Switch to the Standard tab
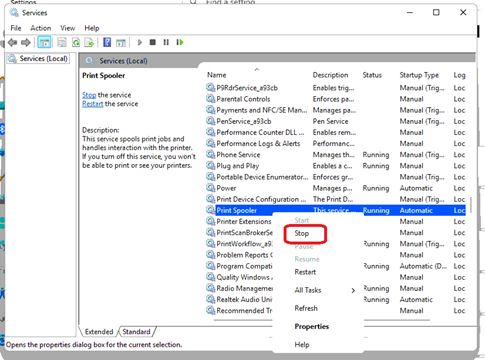This screenshot has height=360, width=485. [x=136, y=332]
